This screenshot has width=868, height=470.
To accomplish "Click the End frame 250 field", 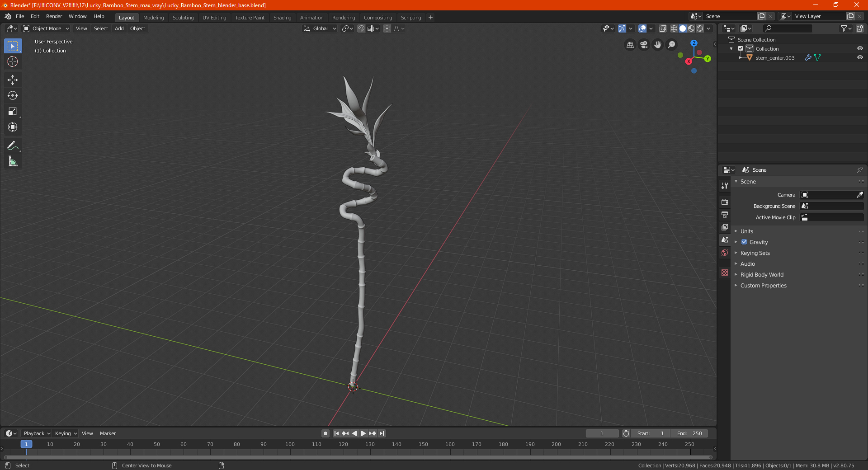I will tap(689, 433).
